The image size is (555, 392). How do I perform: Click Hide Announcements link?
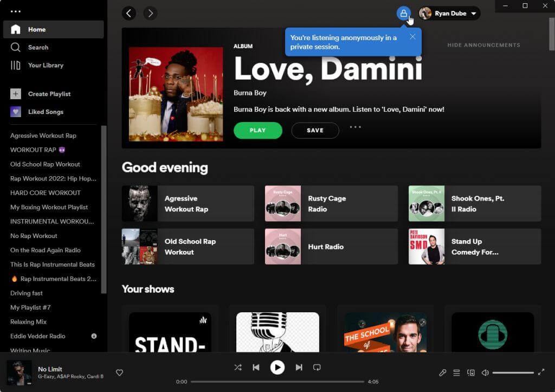point(483,45)
